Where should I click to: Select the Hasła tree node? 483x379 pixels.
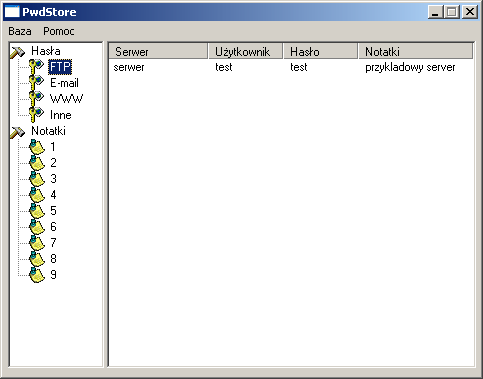[46, 51]
